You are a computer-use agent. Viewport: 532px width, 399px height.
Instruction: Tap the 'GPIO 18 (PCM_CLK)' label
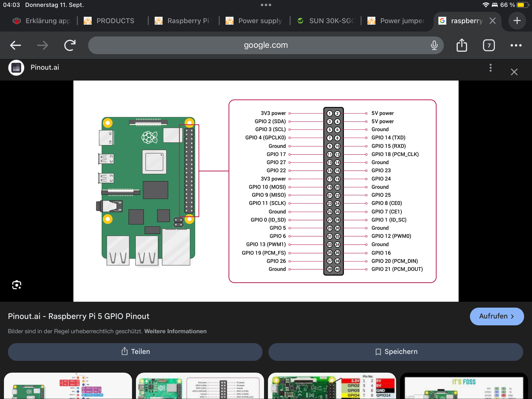tap(395, 154)
